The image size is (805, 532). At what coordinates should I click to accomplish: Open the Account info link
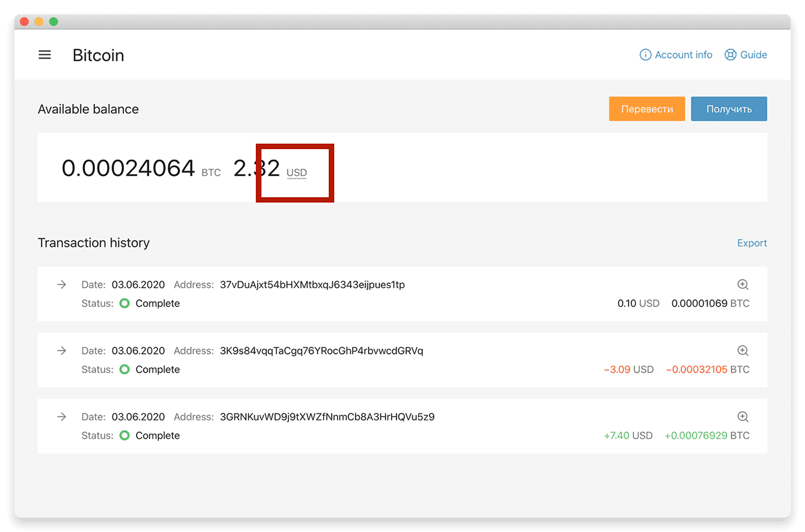point(676,55)
